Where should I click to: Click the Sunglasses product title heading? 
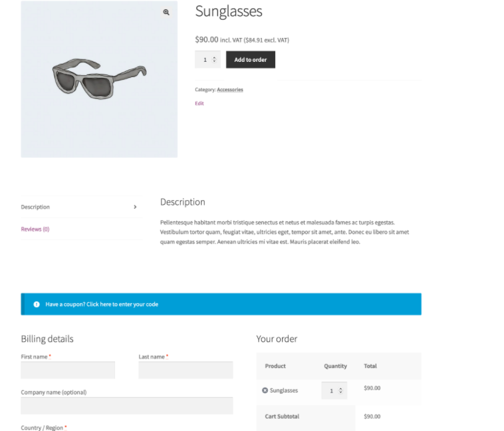point(229,11)
